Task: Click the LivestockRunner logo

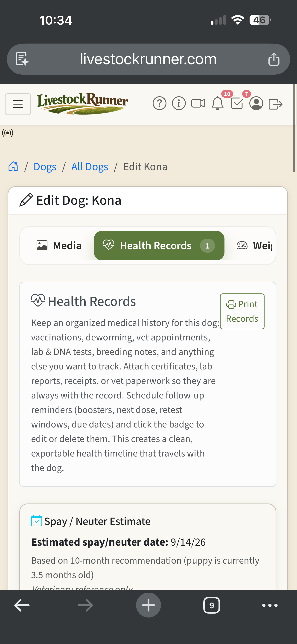Action: pos(83,103)
